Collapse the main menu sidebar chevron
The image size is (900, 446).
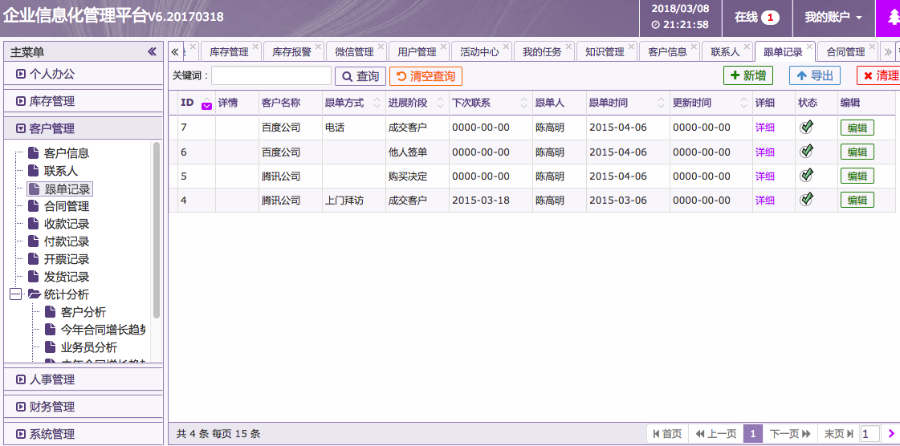(152, 52)
